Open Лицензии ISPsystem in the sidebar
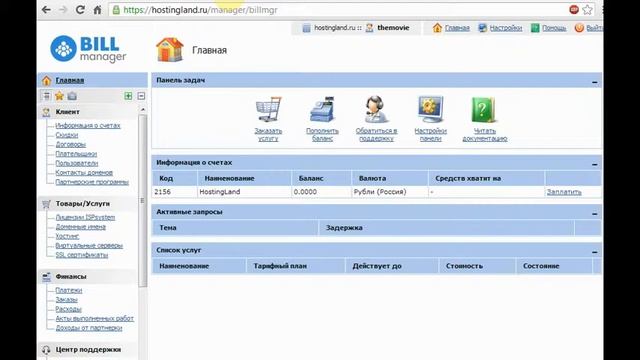The width and height of the screenshot is (640, 360). coord(85,217)
